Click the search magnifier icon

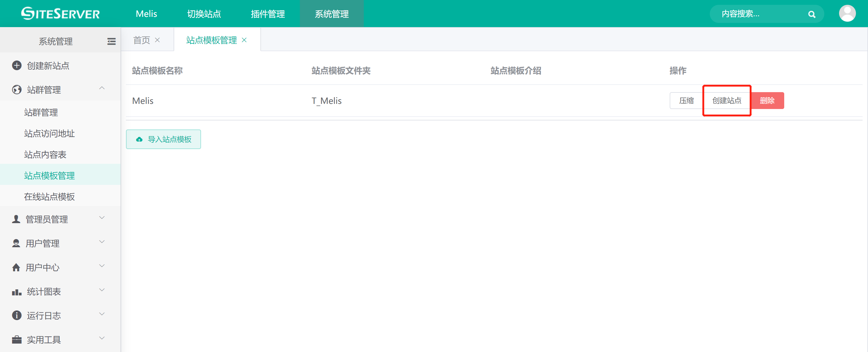coord(811,14)
